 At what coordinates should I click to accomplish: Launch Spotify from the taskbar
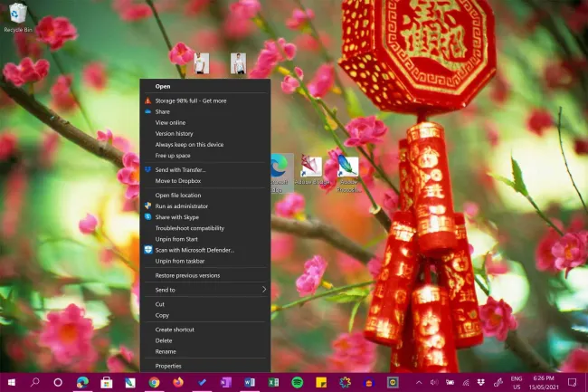(298, 382)
